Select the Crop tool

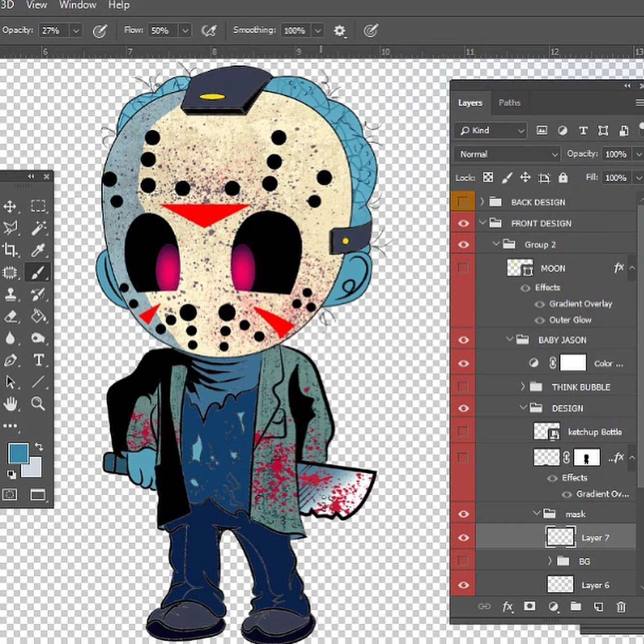pos(10,250)
